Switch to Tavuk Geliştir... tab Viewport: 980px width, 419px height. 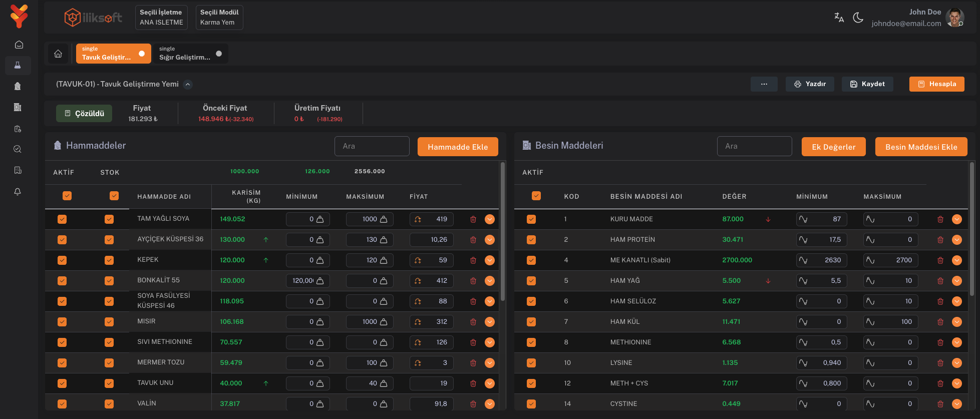[x=113, y=54]
